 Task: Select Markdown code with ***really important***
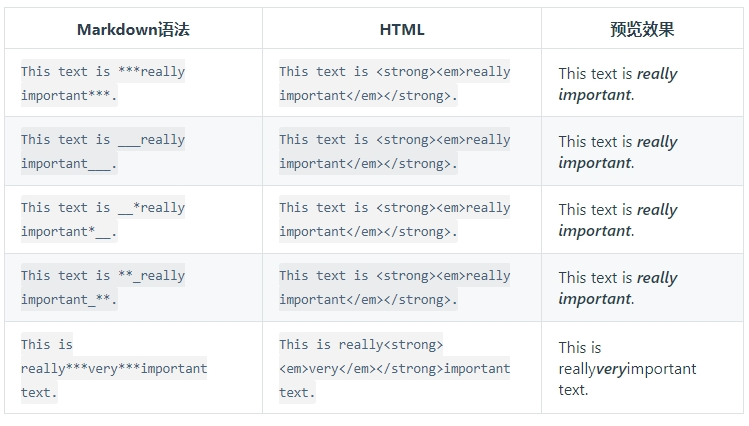pyautogui.click(x=103, y=84)
